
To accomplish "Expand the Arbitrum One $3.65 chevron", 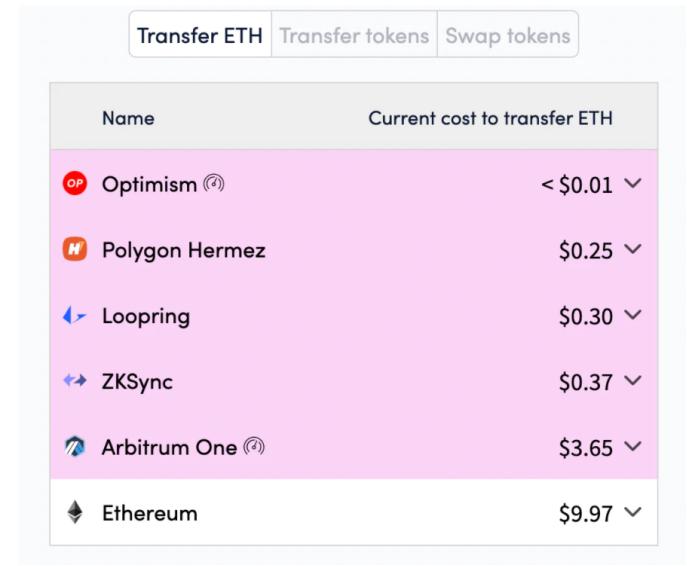I will point(631,447).
